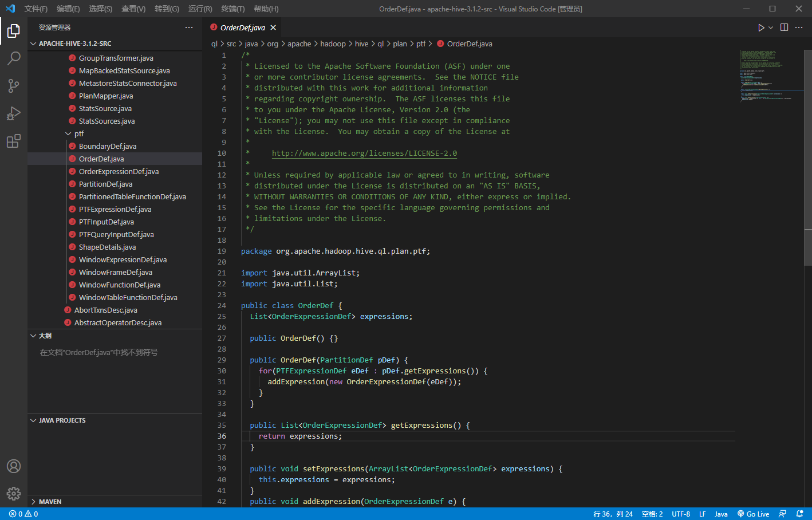Open WindowFrameDef.java file
812x520 pixels.
pos(116,272)
